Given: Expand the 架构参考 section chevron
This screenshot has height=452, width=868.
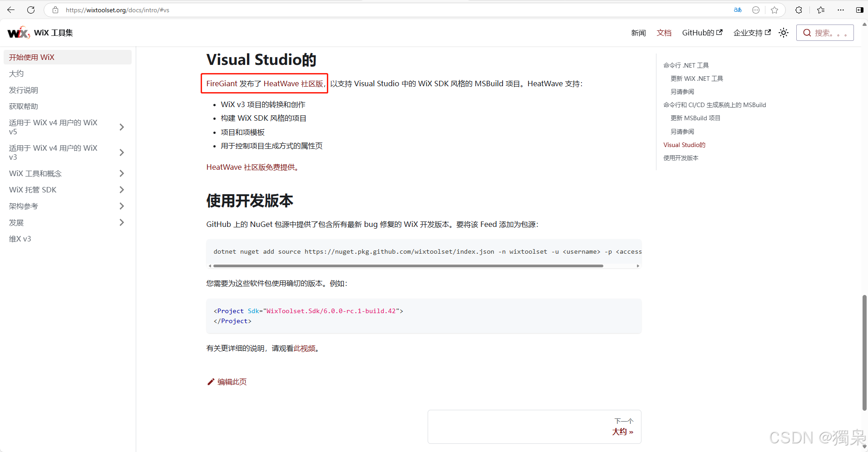Looking at the screenshot, I should coord(122,206).
